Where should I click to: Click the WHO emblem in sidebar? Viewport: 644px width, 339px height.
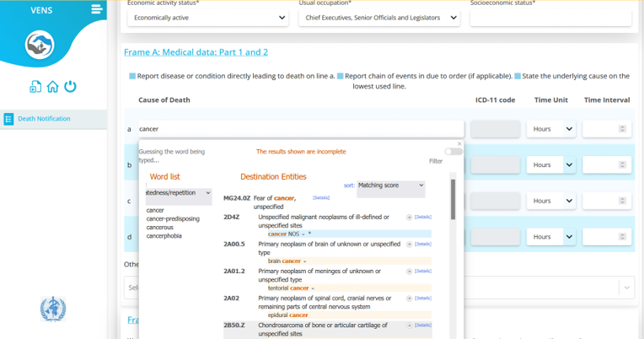tap(53, 309)
